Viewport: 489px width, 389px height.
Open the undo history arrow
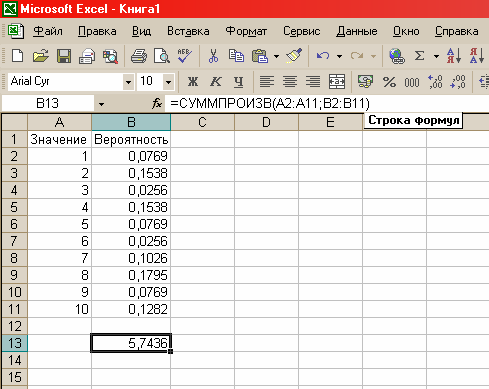(339, 56)
